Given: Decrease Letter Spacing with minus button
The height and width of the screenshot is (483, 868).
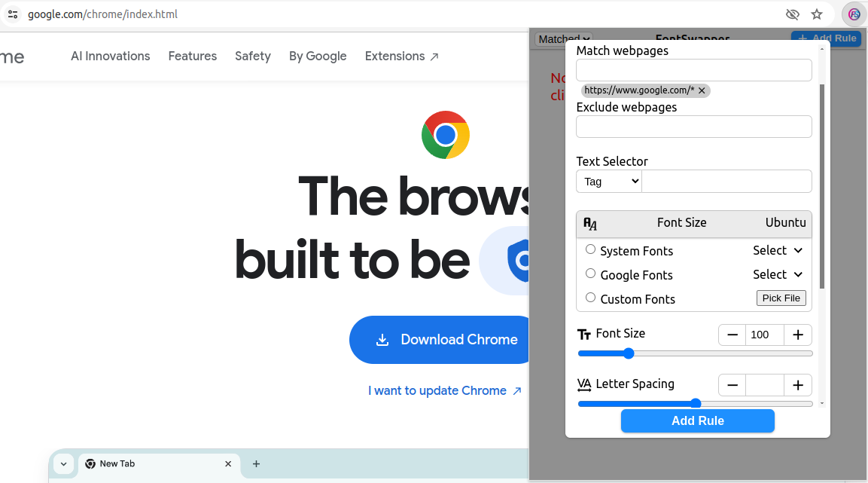Looking at the screenshot, I should [732, 385].
